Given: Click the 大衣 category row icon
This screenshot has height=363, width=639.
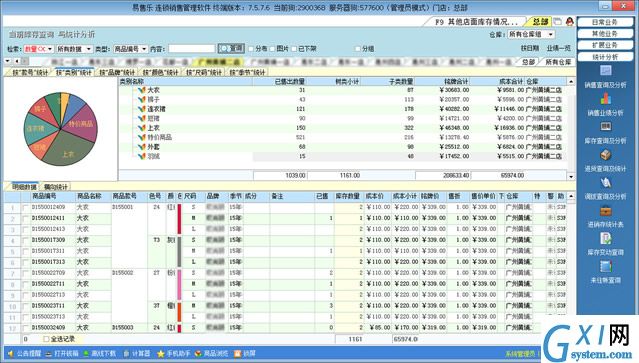Looking at the screenshot, I should point(142,90).
